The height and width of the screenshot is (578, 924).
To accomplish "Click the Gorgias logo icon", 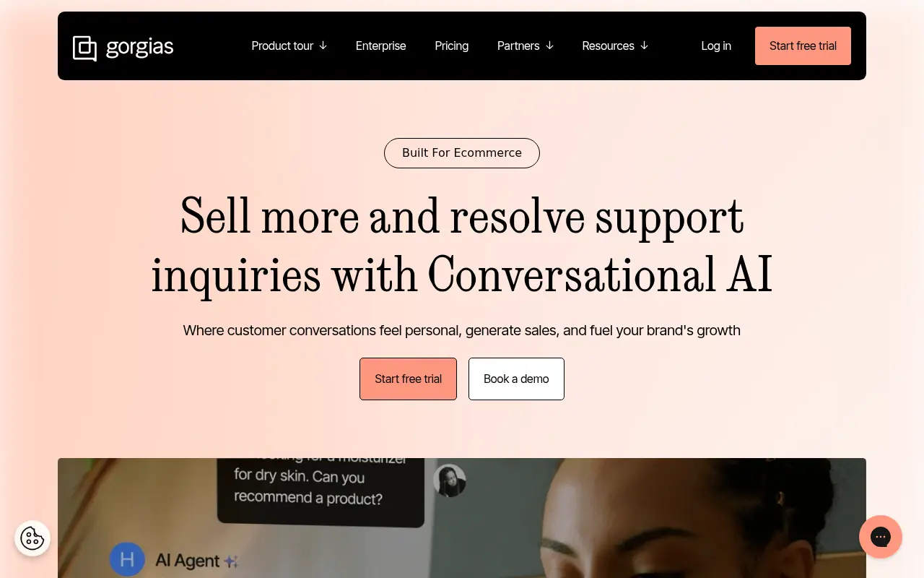I will coord(84,48).
